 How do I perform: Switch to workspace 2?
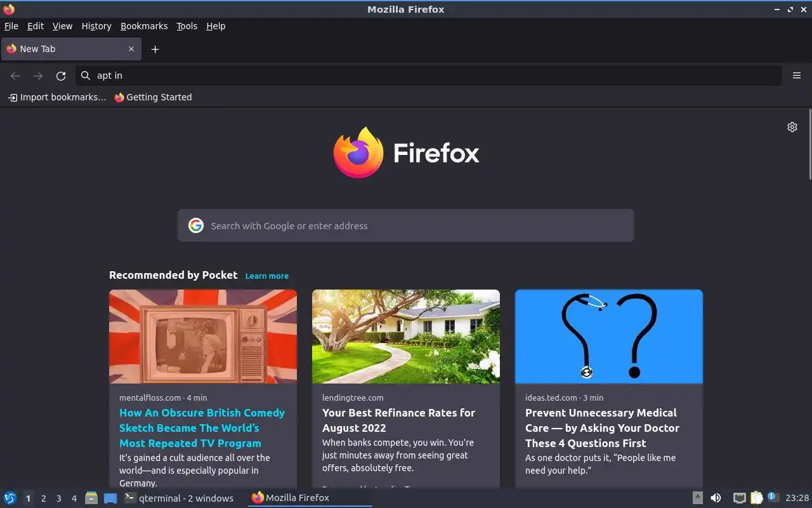[43, 498]
